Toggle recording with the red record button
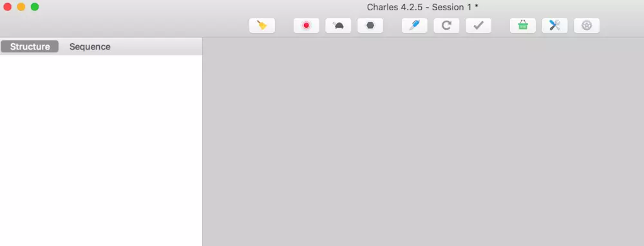644x246 pixels. tap(307, 26)
